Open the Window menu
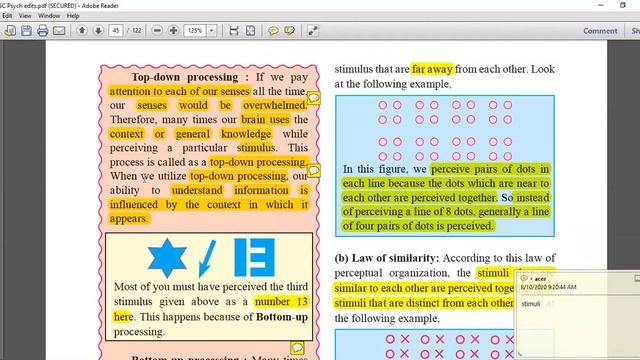 pos(49,16)
